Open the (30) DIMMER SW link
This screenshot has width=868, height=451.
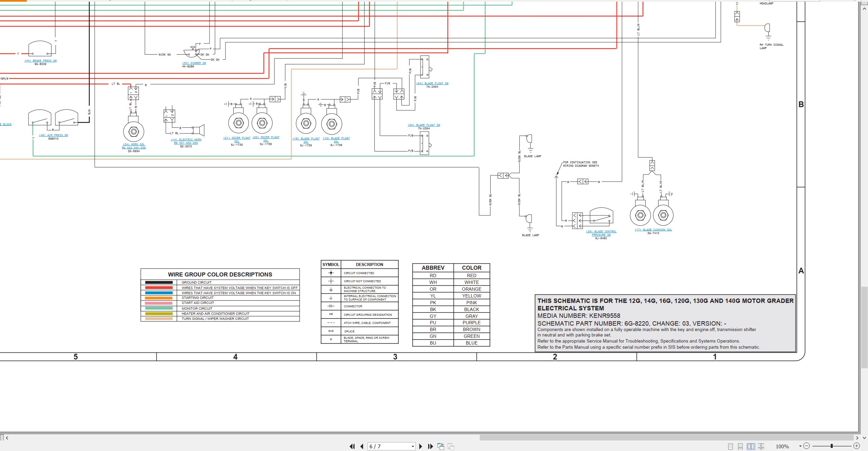pyautogui.click(x=194, y=63)
